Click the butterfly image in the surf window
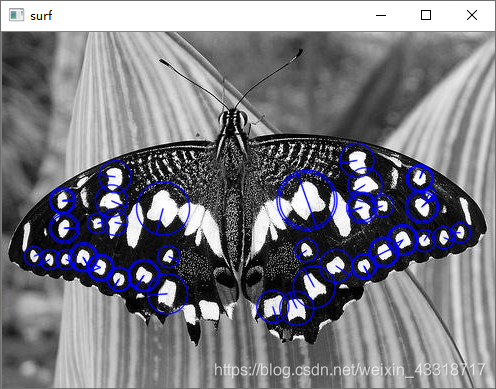496x389 pixels. tap(248, 210)
